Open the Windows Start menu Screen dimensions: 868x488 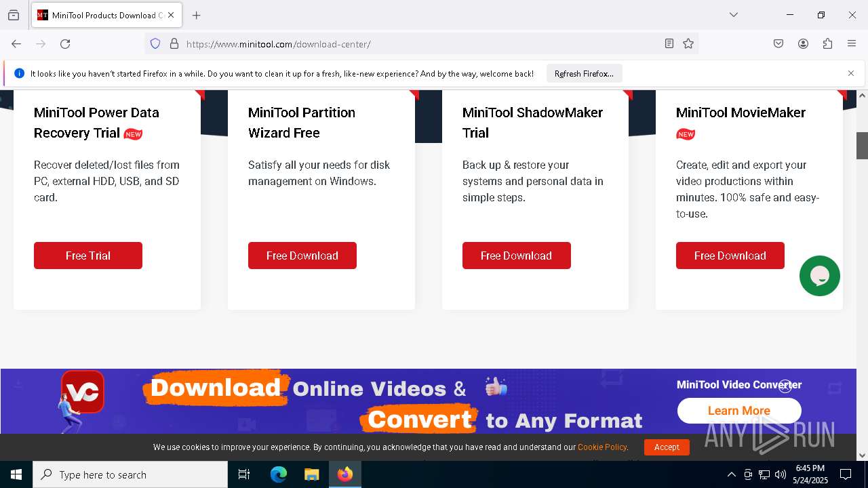click(16, 474)
